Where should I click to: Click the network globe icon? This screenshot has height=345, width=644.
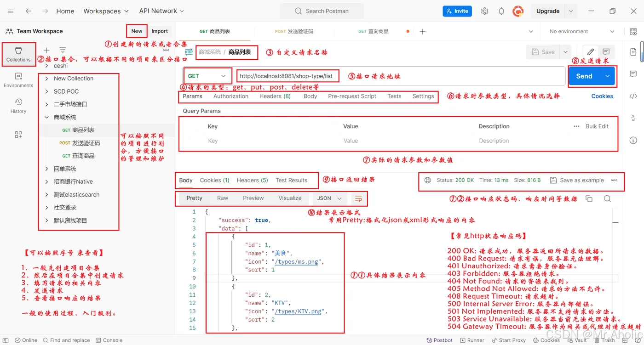(x=427, y=180)
